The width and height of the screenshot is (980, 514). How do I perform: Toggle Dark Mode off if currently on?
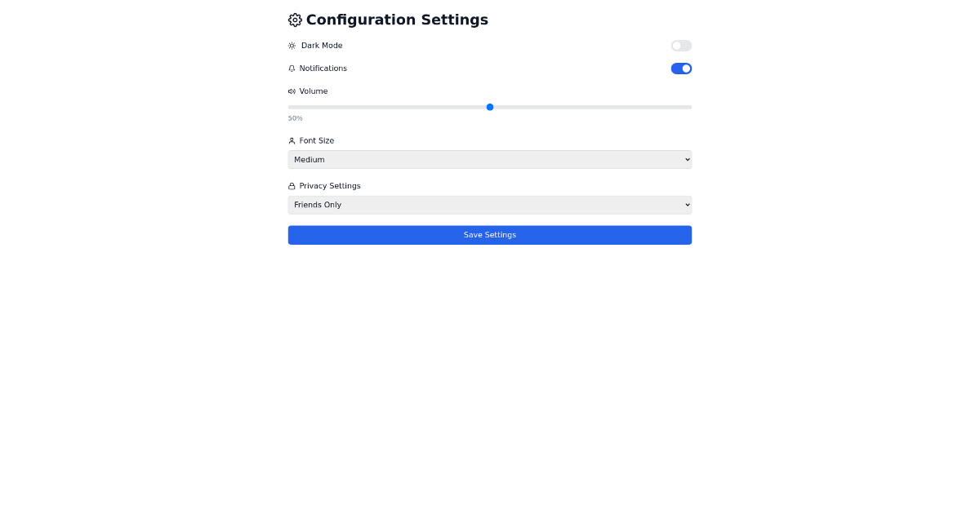click(x=681, y=46)
